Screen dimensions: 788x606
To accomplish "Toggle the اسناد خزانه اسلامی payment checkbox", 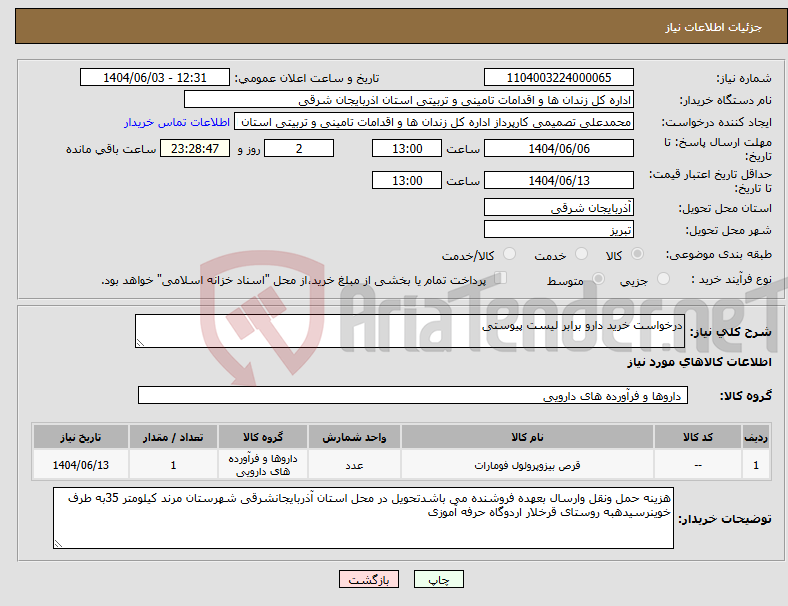I will (x=500, y=277).
